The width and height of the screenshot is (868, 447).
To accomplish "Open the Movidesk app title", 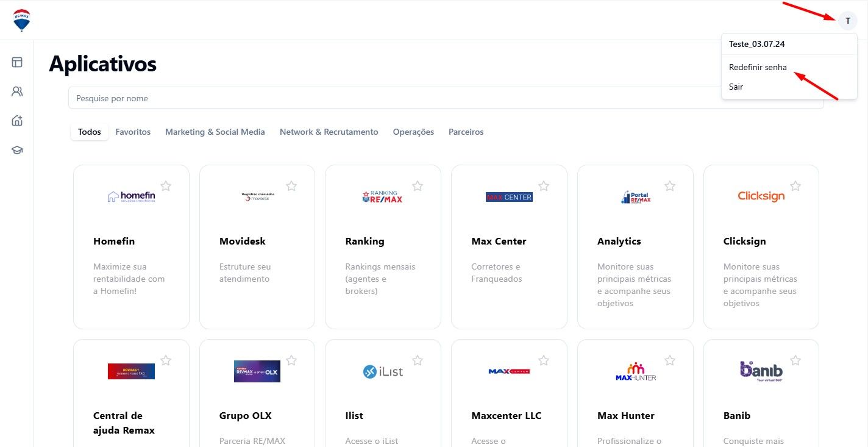I will pyautogui.click(x=243, y=241).
